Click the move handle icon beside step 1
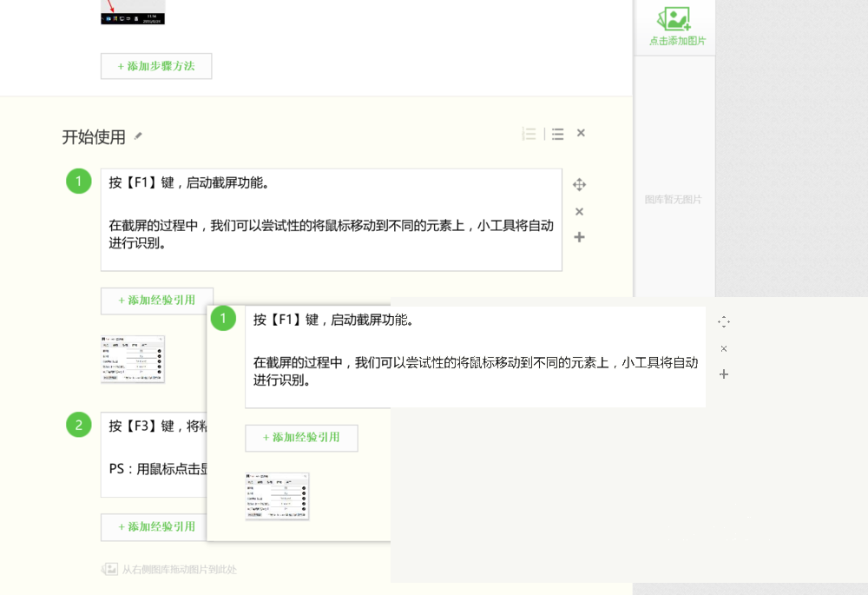 click(579, 184)
